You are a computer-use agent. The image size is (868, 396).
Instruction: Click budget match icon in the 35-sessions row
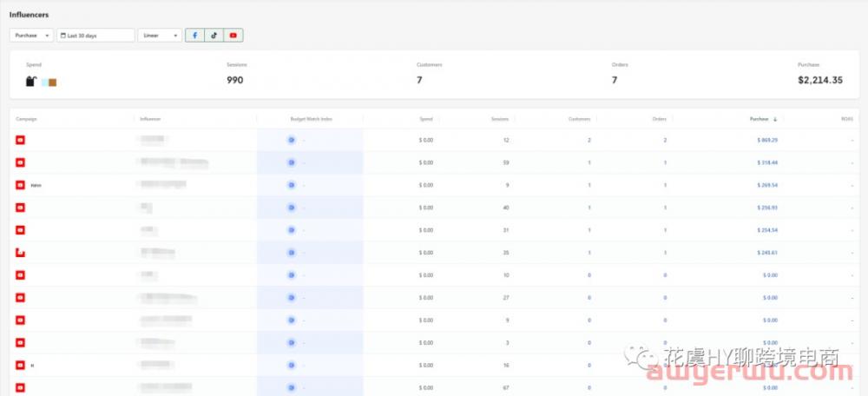(291, 253)
